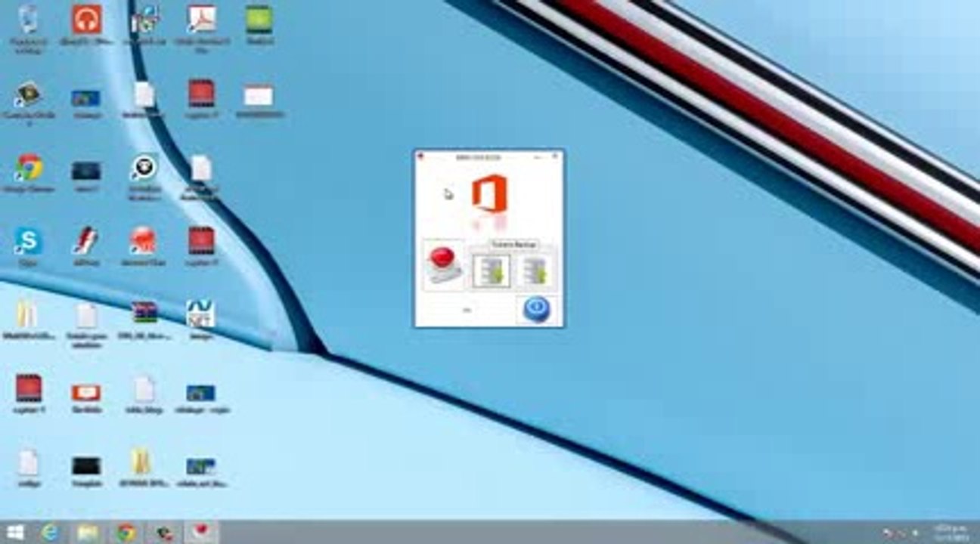Click the blue round info button
This screenshot has height=544, width=980.
538,308
